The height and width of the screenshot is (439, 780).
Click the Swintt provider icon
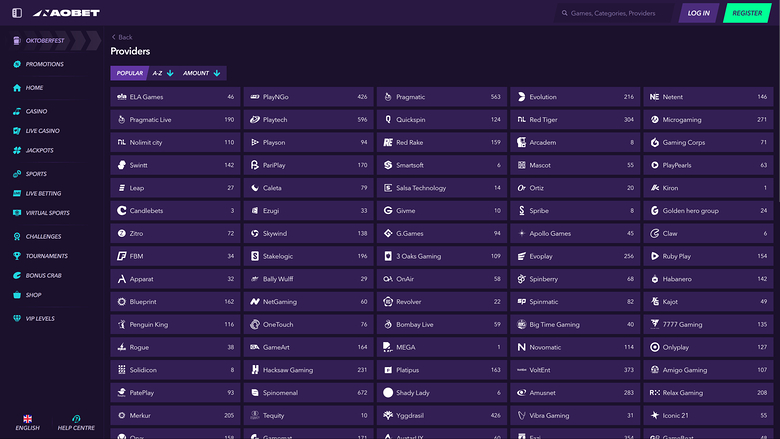(x=121, y=165)
